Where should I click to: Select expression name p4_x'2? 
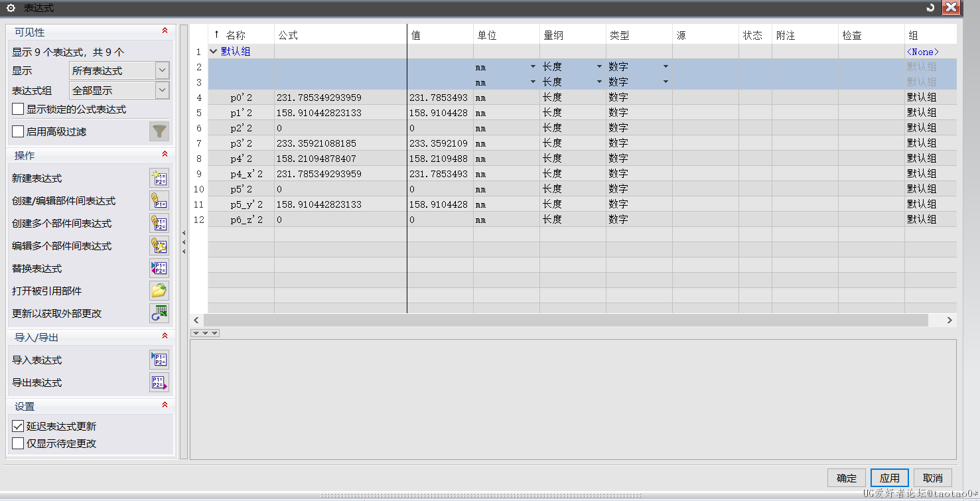click(247, 174)
